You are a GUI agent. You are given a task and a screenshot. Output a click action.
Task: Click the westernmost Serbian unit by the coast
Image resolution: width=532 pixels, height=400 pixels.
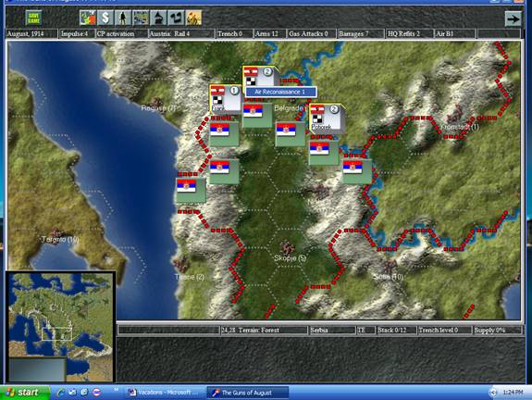[191, 191]
